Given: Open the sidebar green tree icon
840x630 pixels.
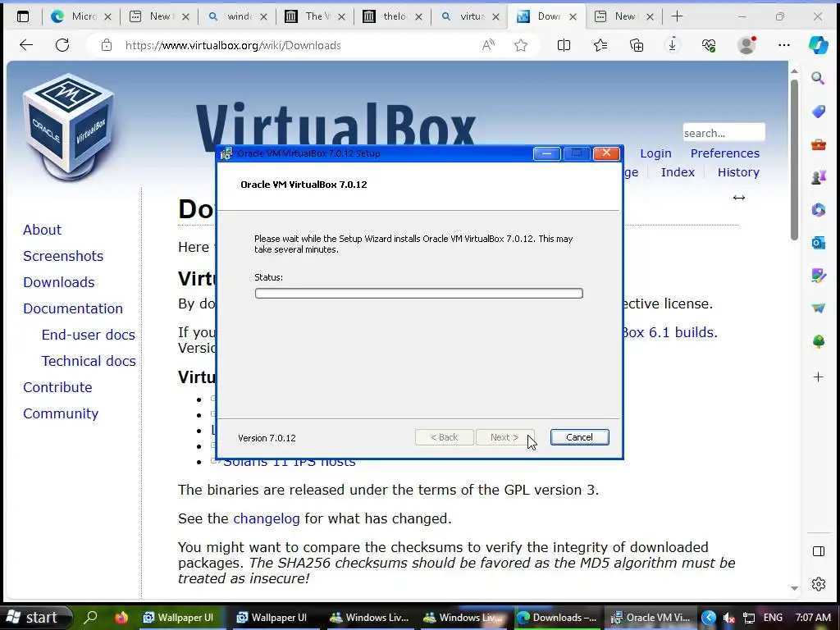Looking at the screenshot, I should [818, 341].
